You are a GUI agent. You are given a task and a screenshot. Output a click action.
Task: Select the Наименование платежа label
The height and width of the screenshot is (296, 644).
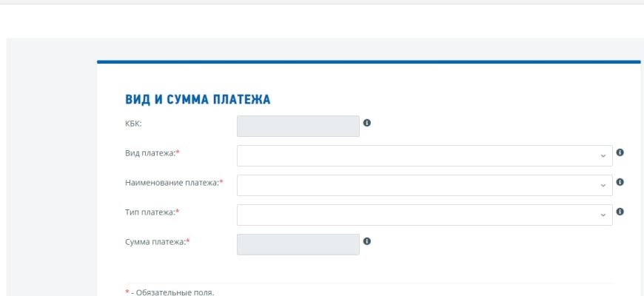click(x=173, y=183)
